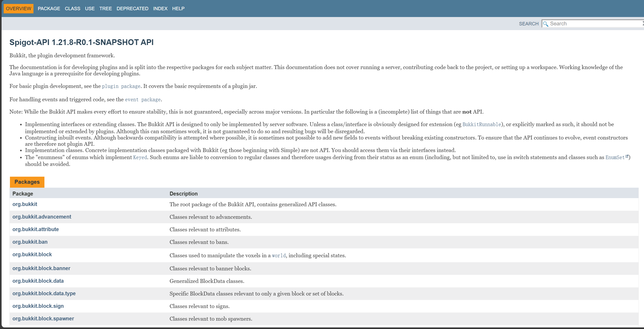Open the org.bukkit.ban package
The width and height of the screenshot is (644, 329).
point(30,242)
